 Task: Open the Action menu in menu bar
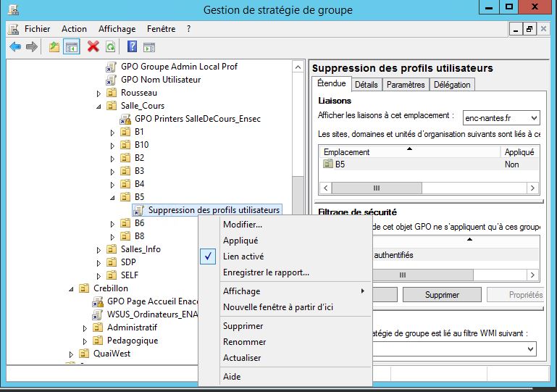(74, 29)
